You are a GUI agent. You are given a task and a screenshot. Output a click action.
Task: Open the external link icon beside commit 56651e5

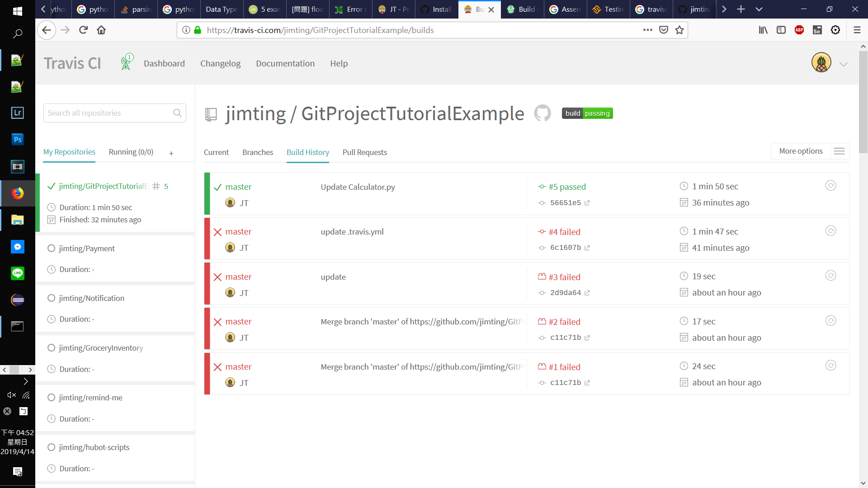click(587, 203)
